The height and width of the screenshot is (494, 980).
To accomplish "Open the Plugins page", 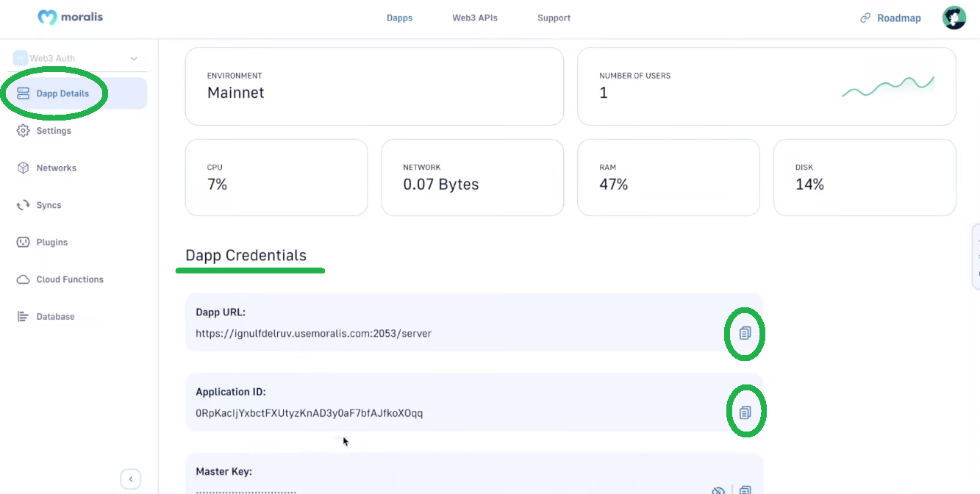I will click(51, 242).
